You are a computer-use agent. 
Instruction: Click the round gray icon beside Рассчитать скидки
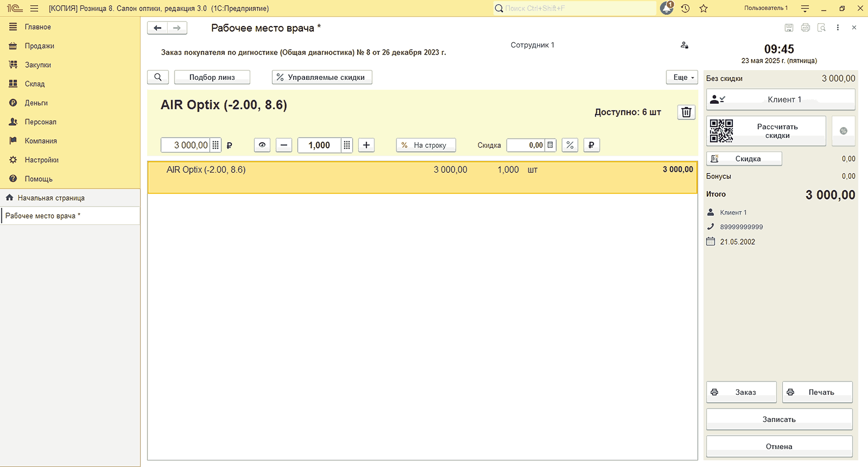[x=843, y=131]
